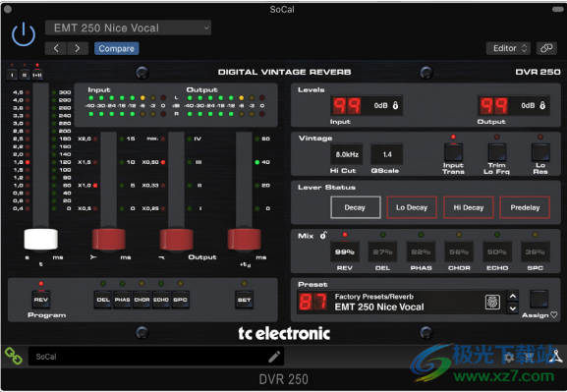Open settings with the gear icon
This screenshot has width=567, height=392.
point(509,358)
